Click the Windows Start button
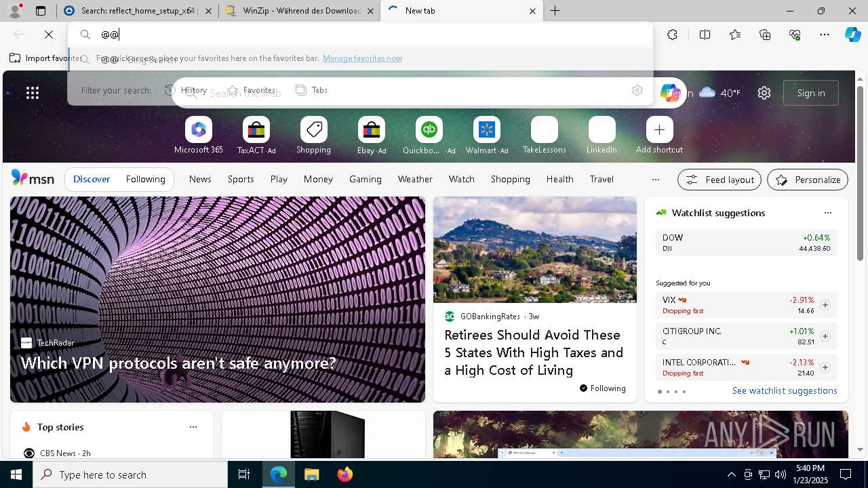The width and height of the screenshot is (868, 488). [x=16, y=474]
